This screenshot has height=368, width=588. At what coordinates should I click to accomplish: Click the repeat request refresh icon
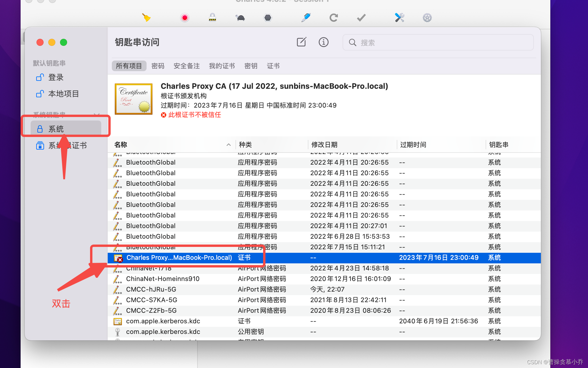coord(333,18)
